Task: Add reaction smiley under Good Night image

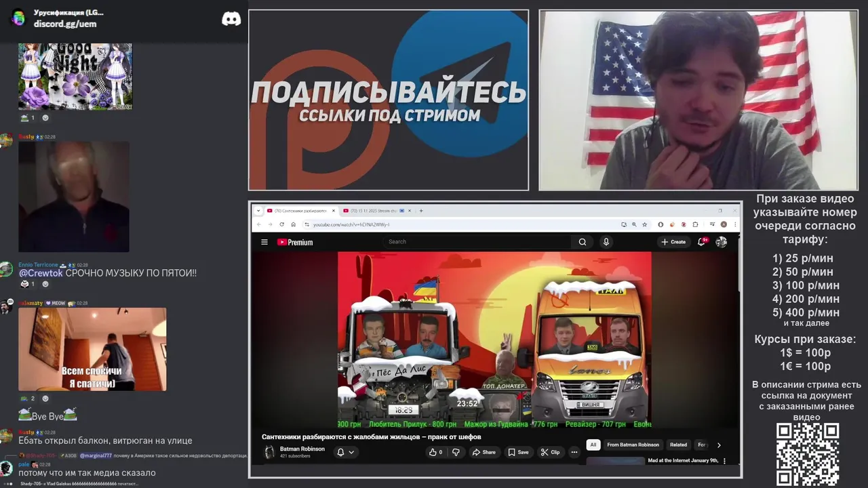Action: click(45, 118)
